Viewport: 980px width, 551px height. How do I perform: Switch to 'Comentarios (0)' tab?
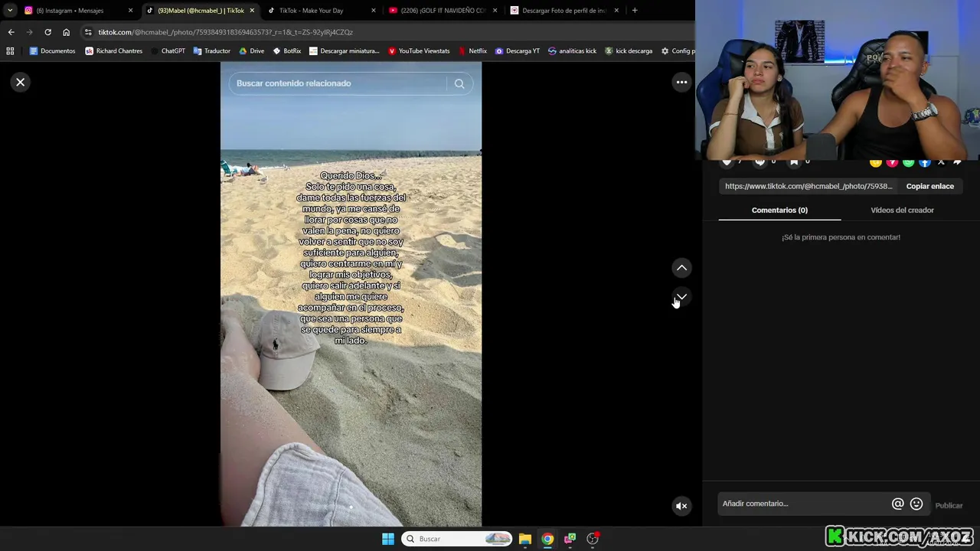pos(779,210)
